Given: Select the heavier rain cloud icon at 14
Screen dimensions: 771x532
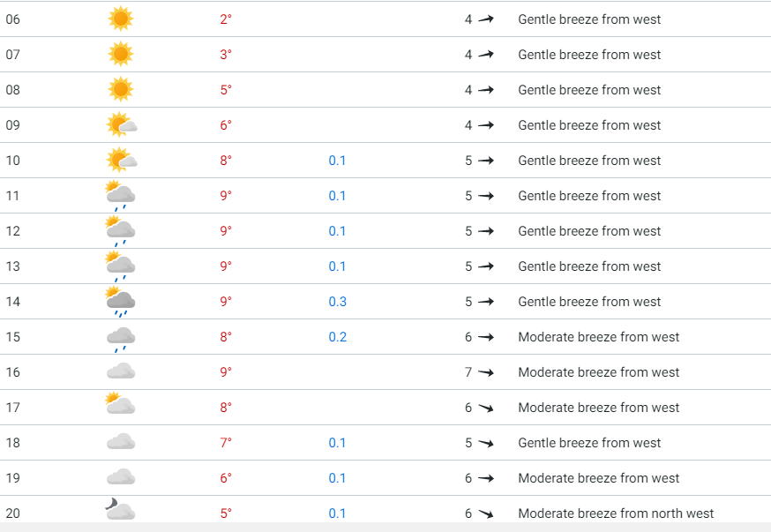Looking at the screenshot, I should pyautogui.click(x=120, y=302).
